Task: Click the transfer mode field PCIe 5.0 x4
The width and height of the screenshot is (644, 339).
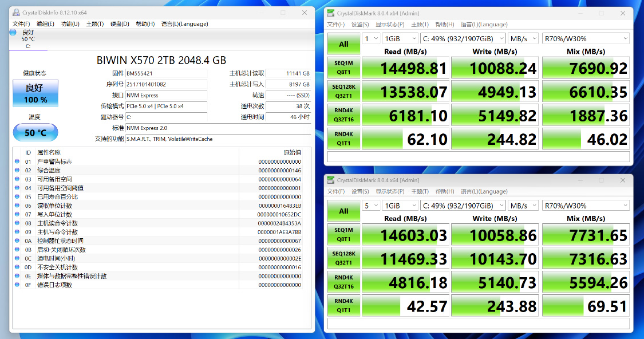Action: [x=167, y=106]
